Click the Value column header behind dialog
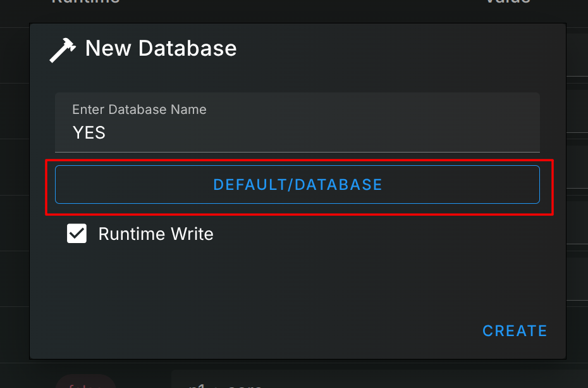This screenshot has height=388, width=588. click(507, 3)
